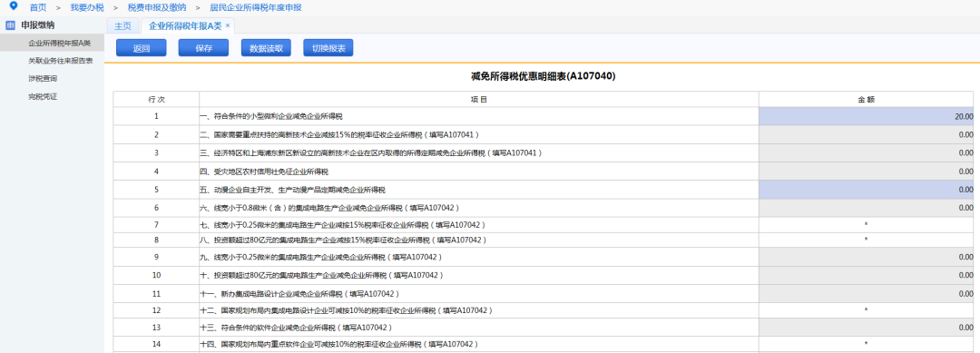Edit amount field for row 1 showing 20.00
This screenshot has width=980, height=353.
[867, 116]
